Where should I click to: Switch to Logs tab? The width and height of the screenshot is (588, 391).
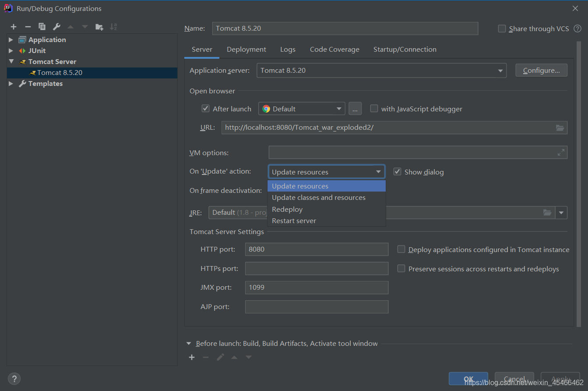coord(288,50)
